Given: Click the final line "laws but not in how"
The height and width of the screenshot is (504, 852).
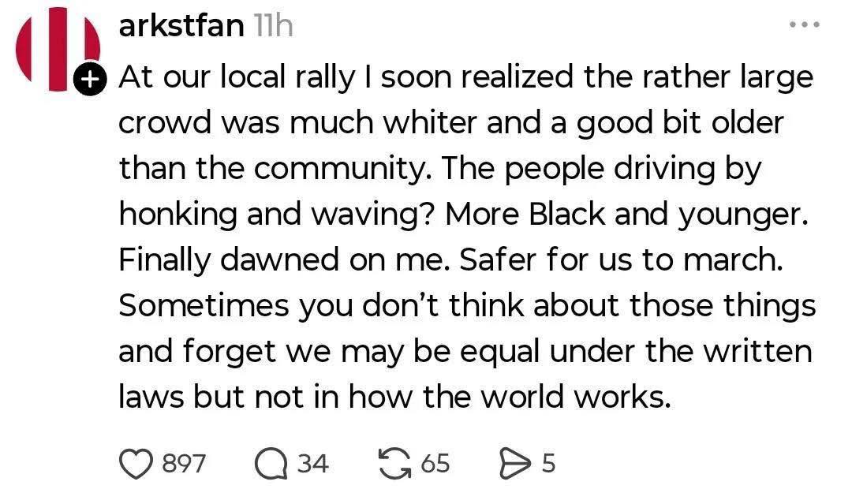Looking at the screenshot, I should [394, 397].
